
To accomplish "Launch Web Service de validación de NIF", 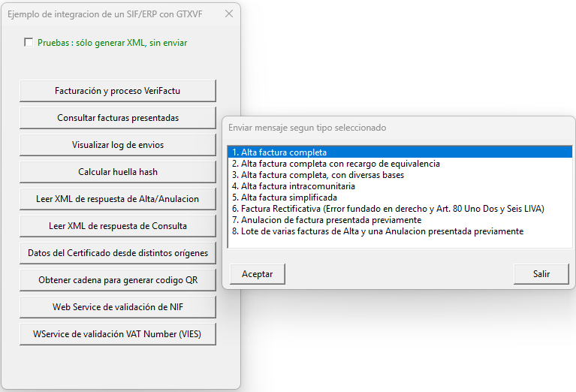I will [x=117, y=306].
